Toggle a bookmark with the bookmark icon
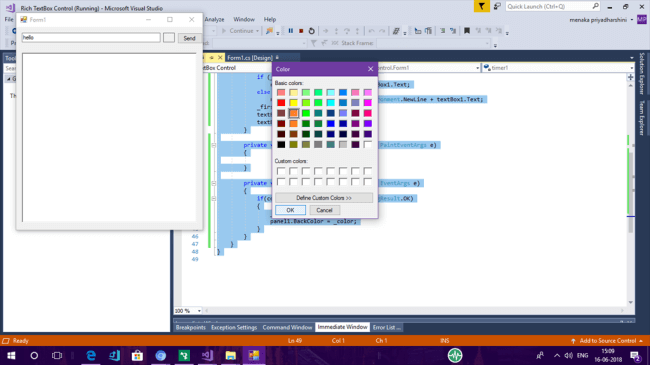 (467, 31)
